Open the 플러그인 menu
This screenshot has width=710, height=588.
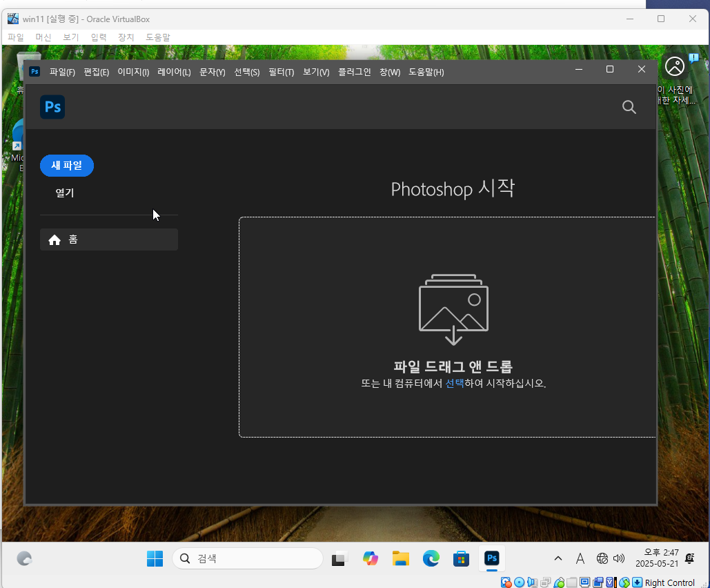(355, 72)
